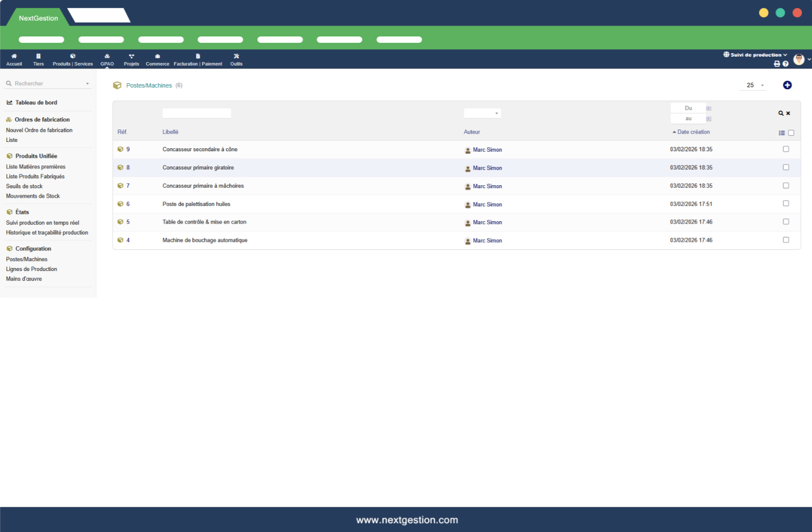Go to the Commerce menu

click(157, 60)
